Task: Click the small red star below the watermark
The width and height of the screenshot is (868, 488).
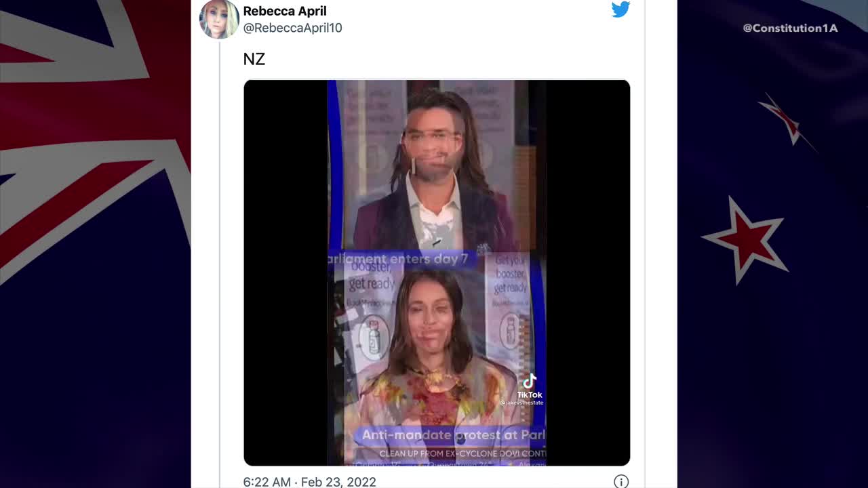Action: pos(787,121)
